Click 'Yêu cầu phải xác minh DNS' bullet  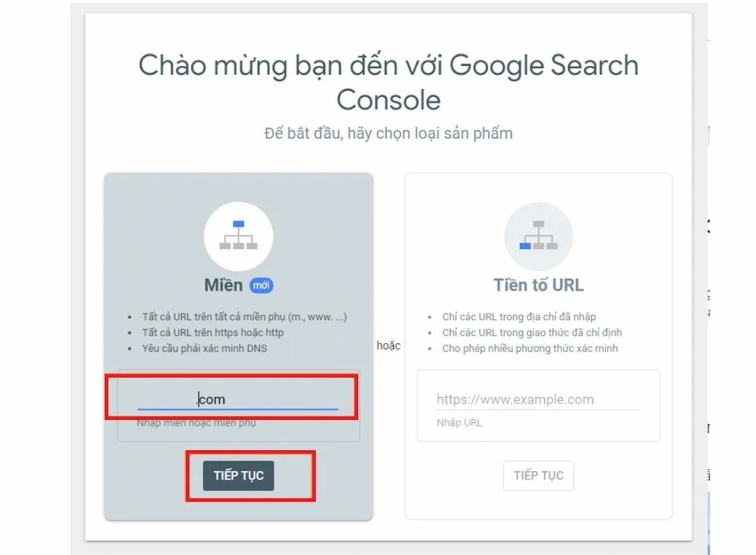pos(205,348)
